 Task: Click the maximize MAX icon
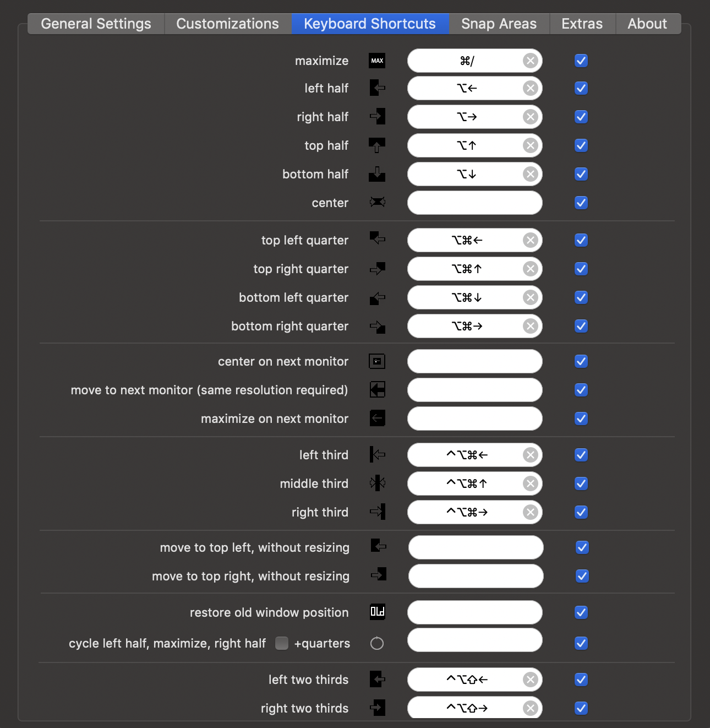[x=377, y=61]
